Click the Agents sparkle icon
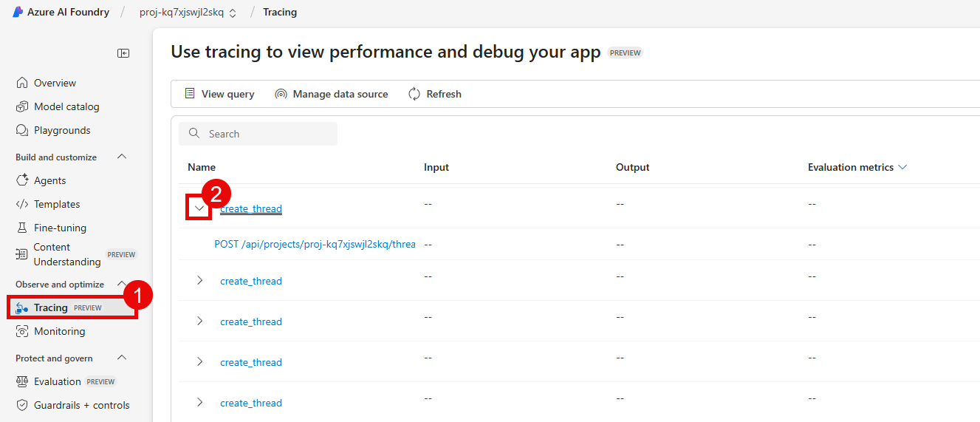 tap(22, 180)
